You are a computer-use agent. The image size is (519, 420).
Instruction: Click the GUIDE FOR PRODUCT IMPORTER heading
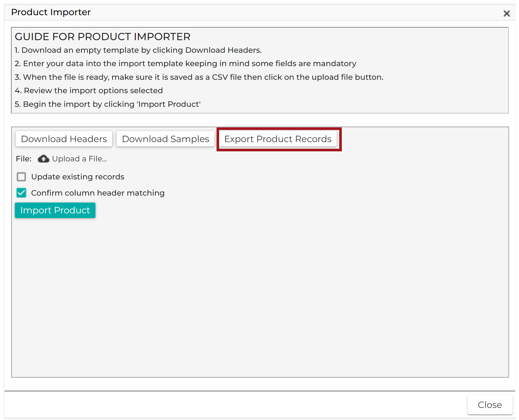click(x=103, y=37)
